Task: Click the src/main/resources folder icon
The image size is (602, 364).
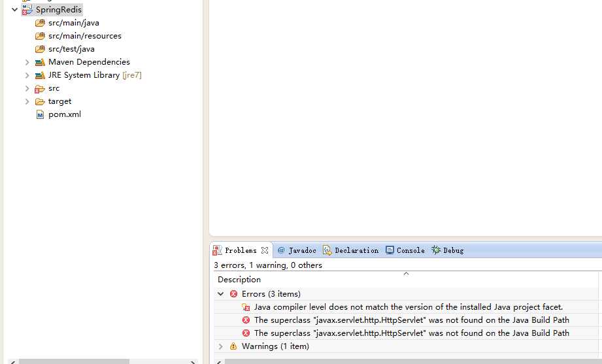Action: (40, 36)
